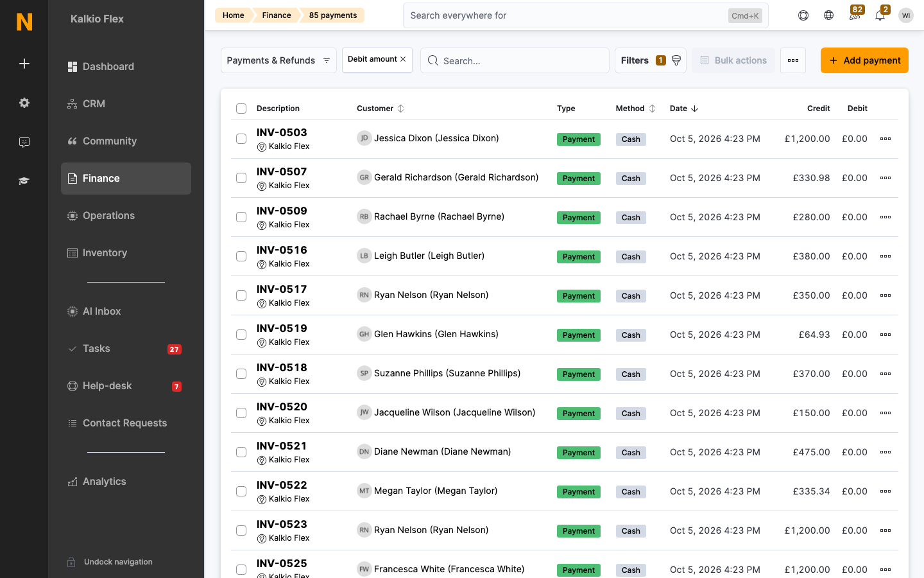Click the plus icon in left rail
This screenshot has height=578, width=924.
[24, 64]
